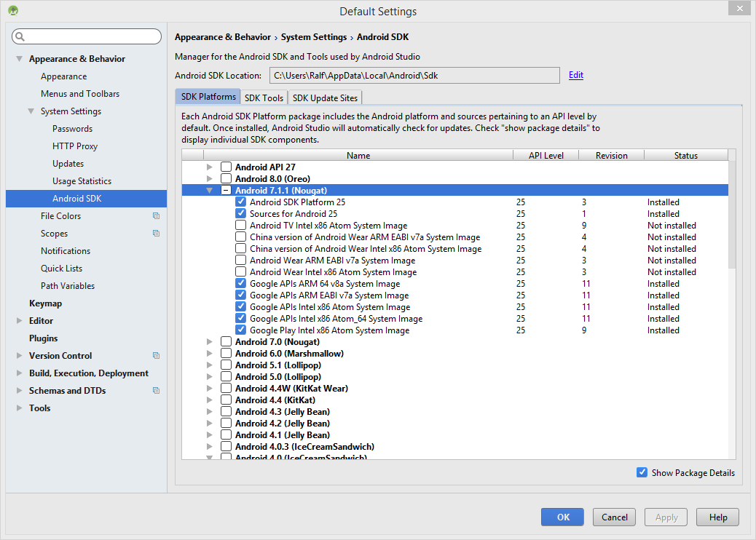Collapse the Android 7.1.1 (Nougat) row
Image resolution: width=756 pixels, height=540 pixels.
(209, 190)
